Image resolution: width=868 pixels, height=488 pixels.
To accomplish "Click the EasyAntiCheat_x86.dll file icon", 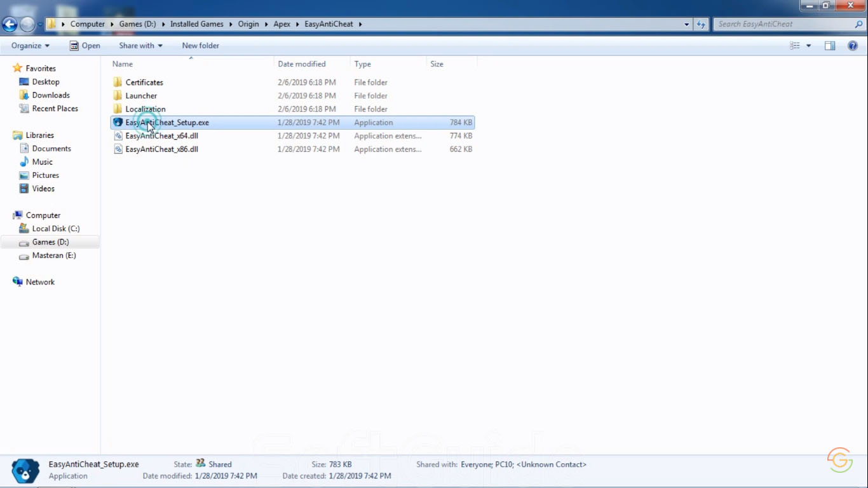I will [x=118, y=149].
